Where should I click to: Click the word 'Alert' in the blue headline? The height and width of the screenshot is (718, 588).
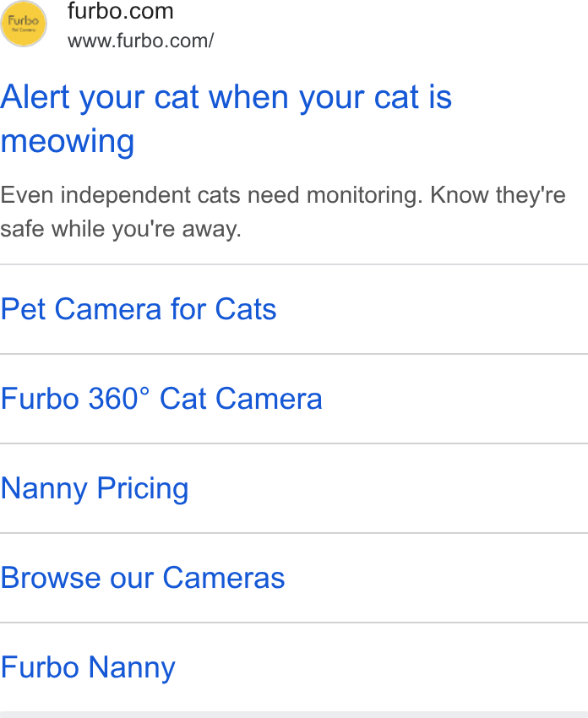click(x=35, y=97)
